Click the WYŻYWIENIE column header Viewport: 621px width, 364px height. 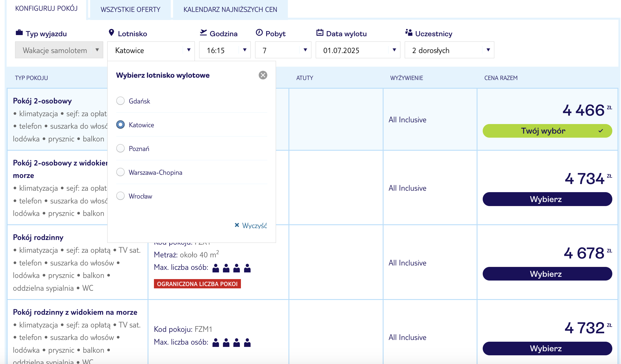click(x=407, y=78)
